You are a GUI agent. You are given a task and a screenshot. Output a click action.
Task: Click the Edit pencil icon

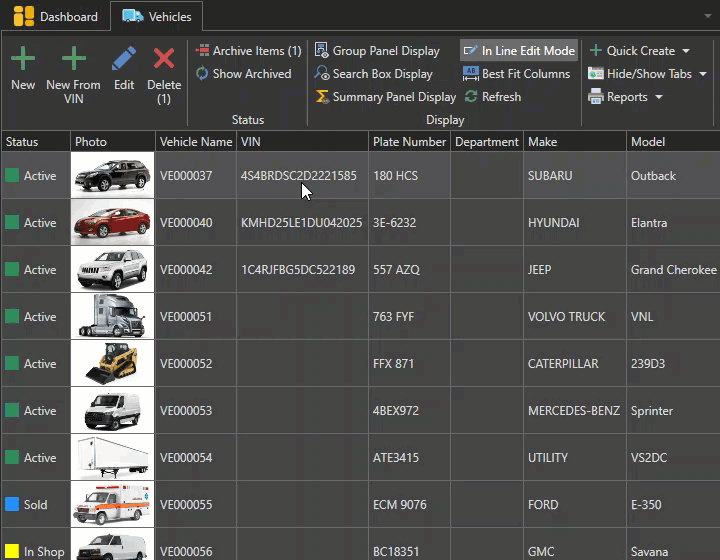tap(124, 60)
